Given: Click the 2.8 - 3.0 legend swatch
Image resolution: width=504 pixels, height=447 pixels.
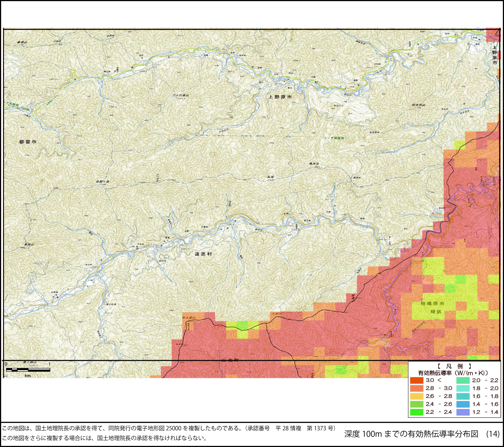Looking at the screenshot, I should (x=417, y=388).
